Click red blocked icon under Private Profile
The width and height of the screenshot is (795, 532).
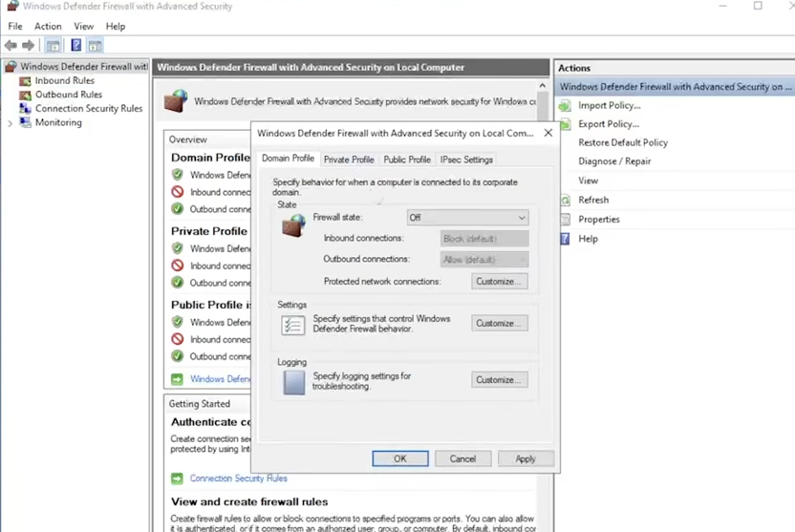[x=177, y=266]
